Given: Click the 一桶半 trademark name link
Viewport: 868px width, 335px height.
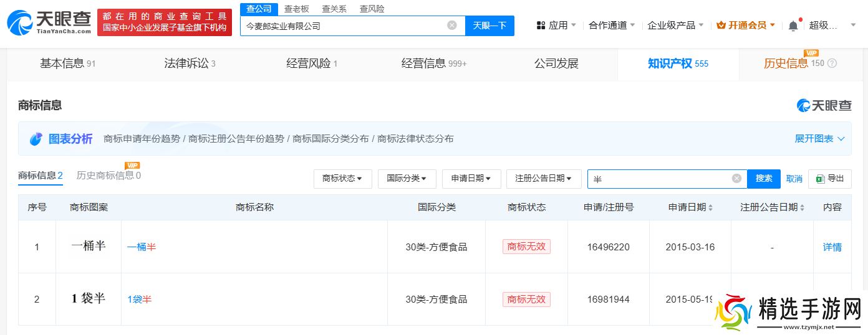Looking at the screenshot, I should click(142, 247).
